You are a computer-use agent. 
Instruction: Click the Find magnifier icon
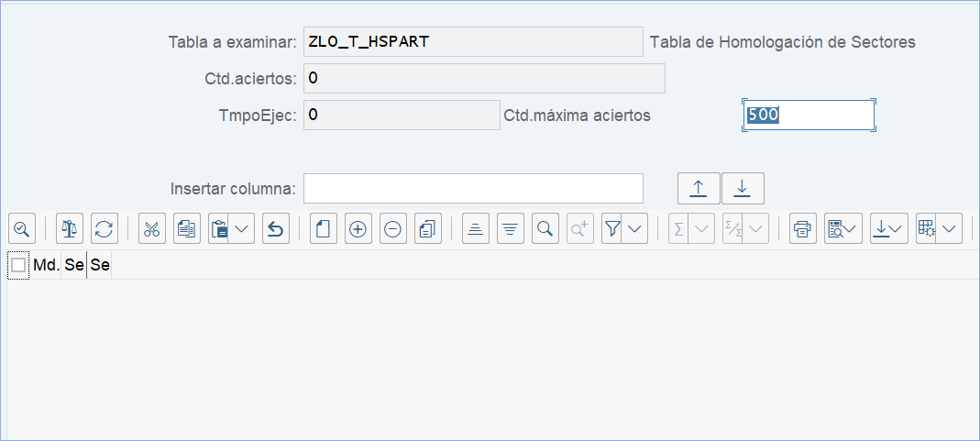point(545,228)
